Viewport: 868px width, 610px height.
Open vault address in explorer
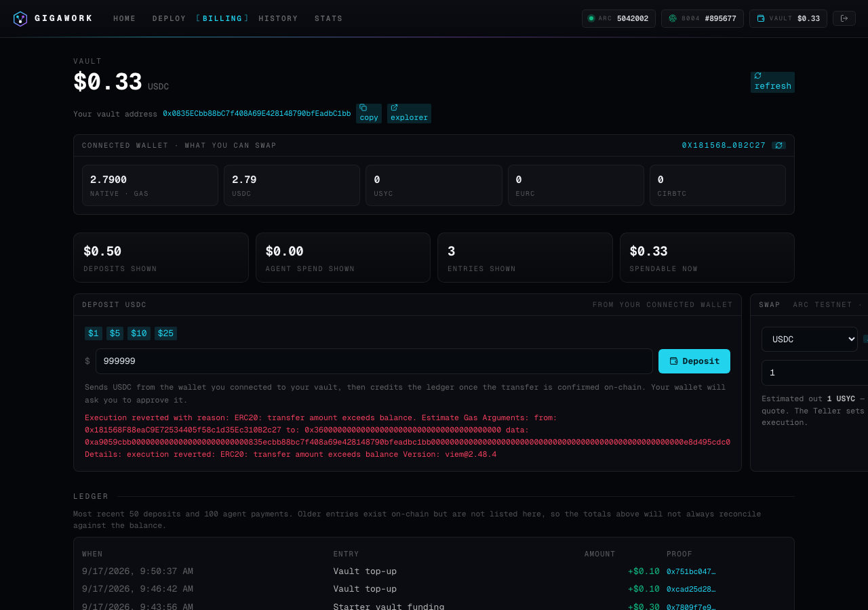pyautogui.click(x=409, y=113)
